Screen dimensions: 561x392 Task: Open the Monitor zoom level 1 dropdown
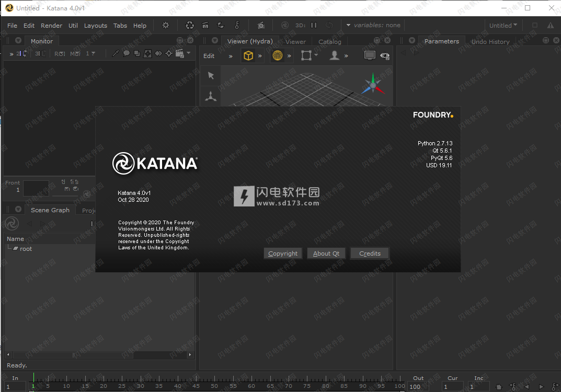pyautogui.click(x=90, y=54)
